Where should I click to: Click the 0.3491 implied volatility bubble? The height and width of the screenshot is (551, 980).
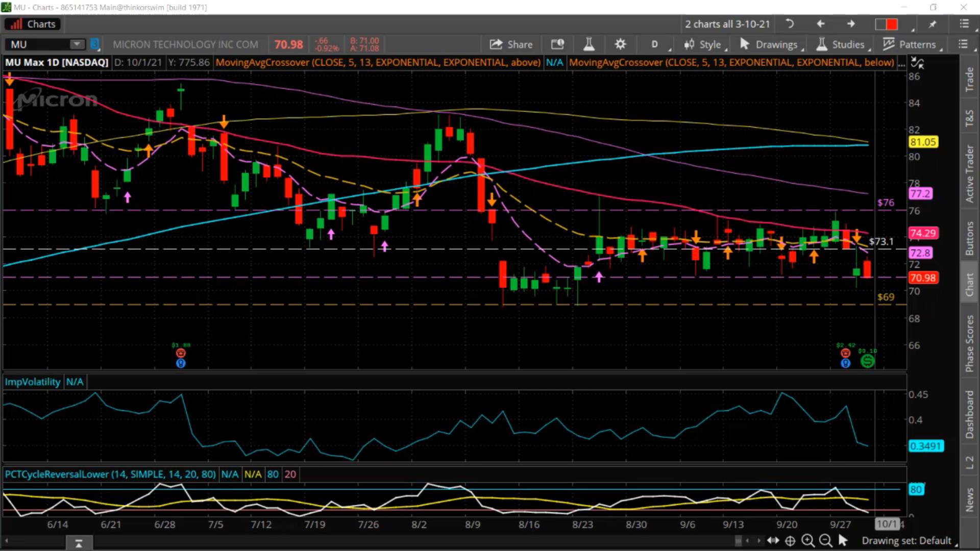tap(926, 446)
